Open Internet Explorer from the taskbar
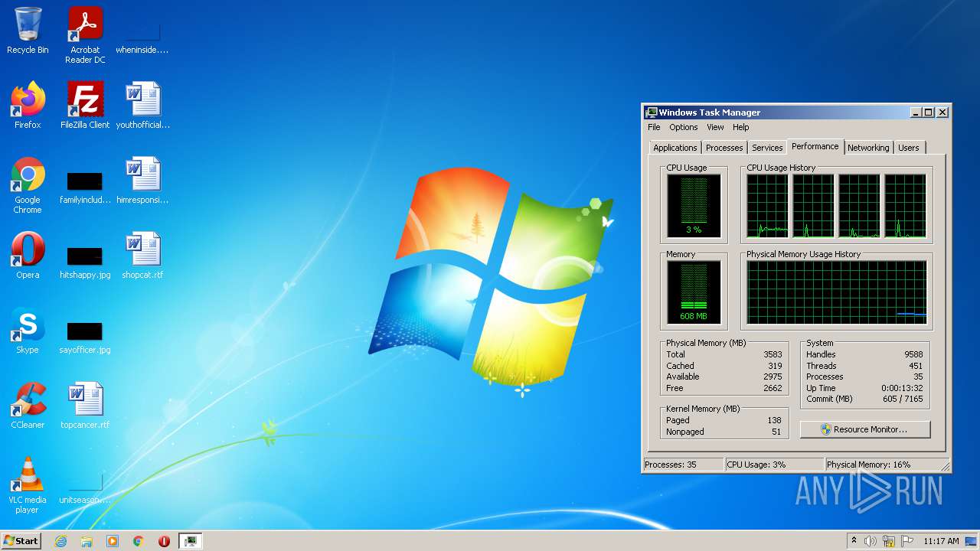Image resolution: width=980 pixels, height=551 pixels. click(61, 541)
